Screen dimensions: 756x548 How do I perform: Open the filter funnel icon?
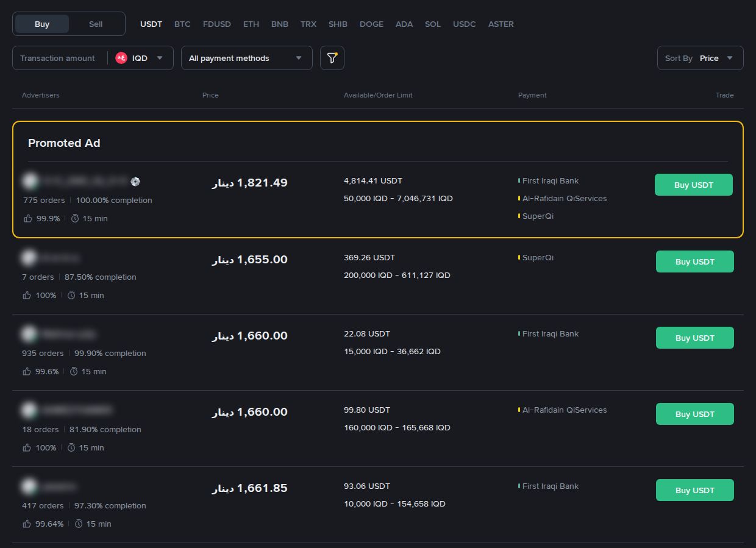[x=332, y=58]
